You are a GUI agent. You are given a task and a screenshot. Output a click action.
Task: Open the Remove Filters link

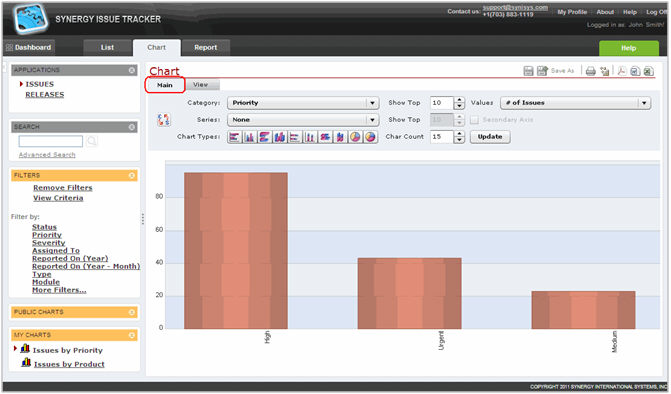63,188
